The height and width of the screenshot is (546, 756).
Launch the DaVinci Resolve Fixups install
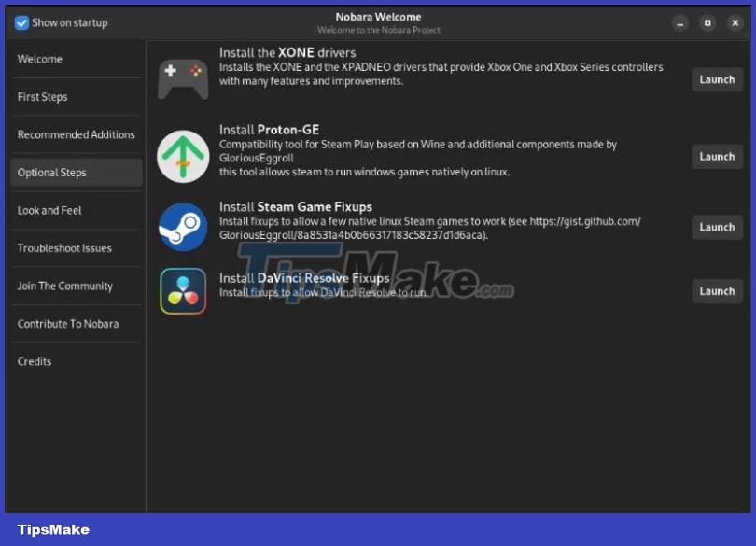point(716,290)
